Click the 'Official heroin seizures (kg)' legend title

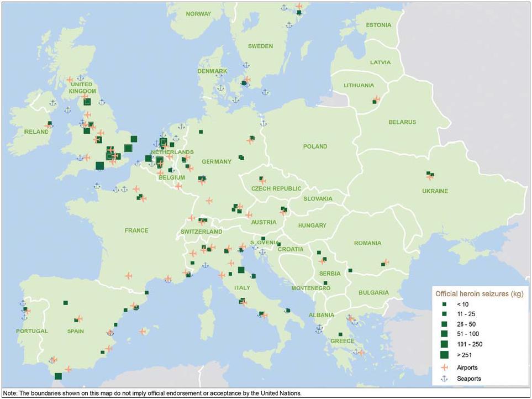click(x=479, y=293)
